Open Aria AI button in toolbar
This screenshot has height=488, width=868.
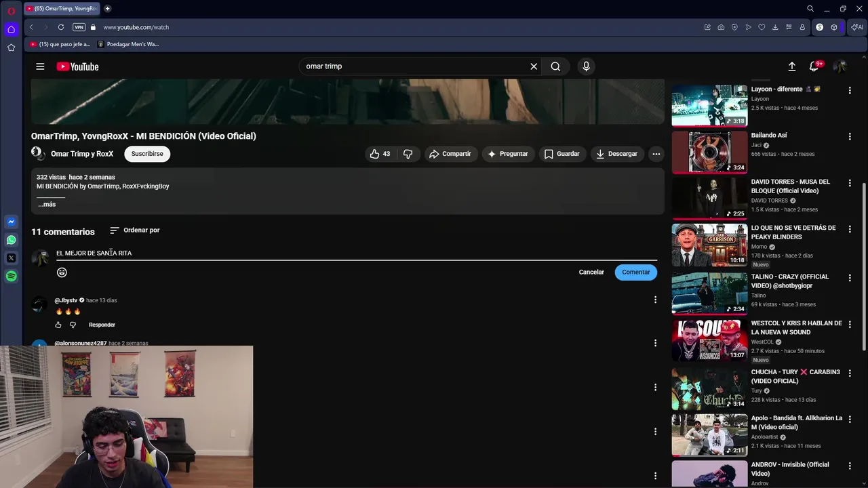coord(857,27)
